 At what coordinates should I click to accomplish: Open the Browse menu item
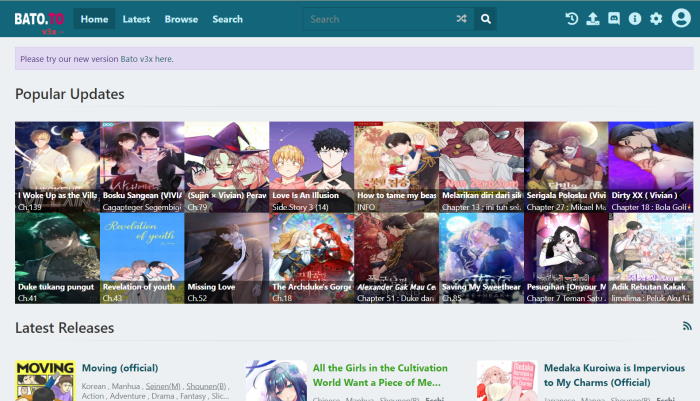click(x=181, y=19)
